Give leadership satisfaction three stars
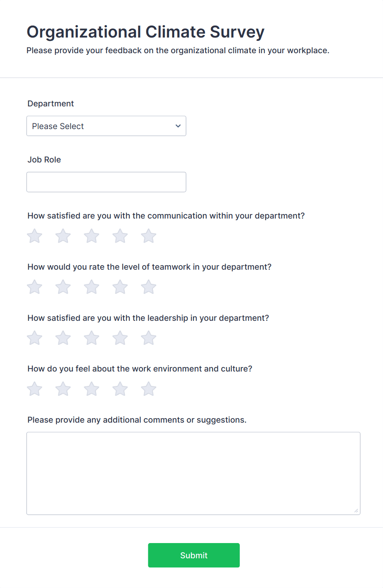The image size is (383, 588). coord(91,338)
